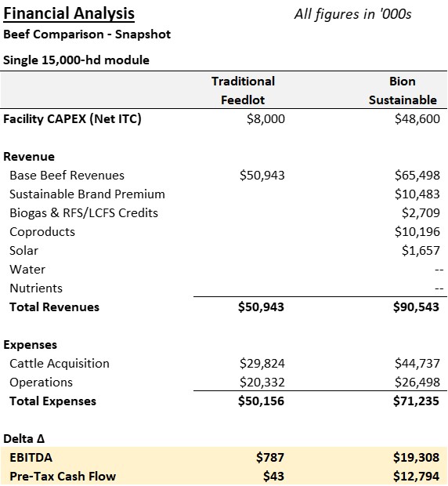Select the Traditional Feedlot column header

pos(243,90)
